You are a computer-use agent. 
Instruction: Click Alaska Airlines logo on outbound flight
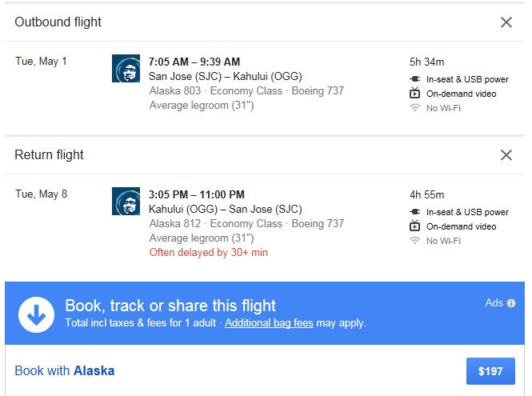(126, 69)
